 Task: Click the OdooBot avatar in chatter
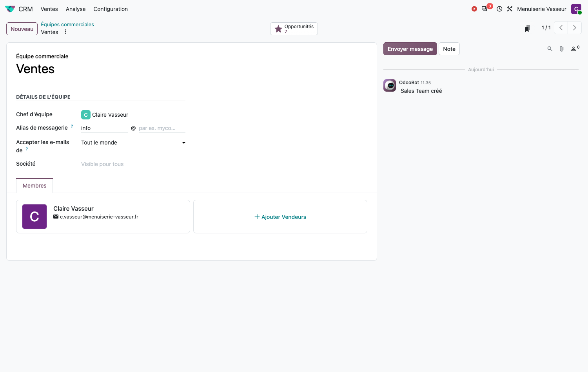(390, 85)
